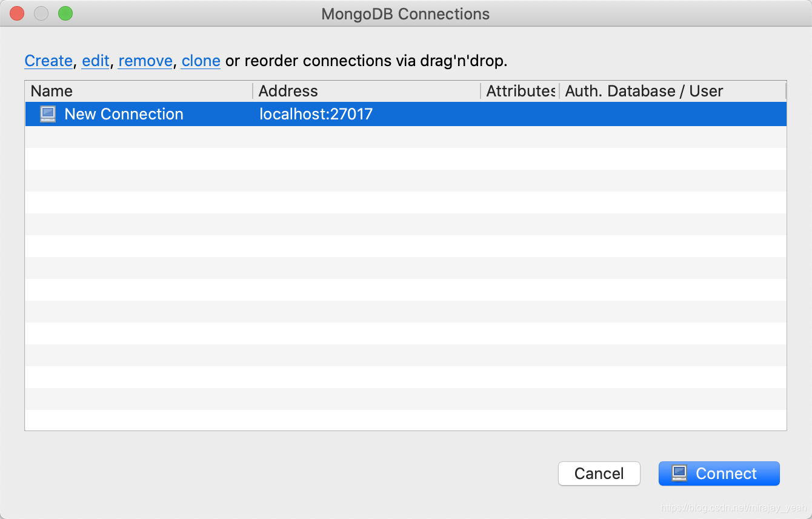Click the Create link
The width and height of the screenshot is (812, 519).
click(48, 61)
